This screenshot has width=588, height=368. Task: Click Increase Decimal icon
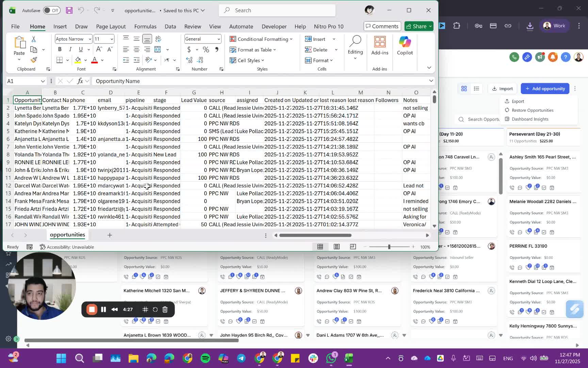[x=190, y=60]
